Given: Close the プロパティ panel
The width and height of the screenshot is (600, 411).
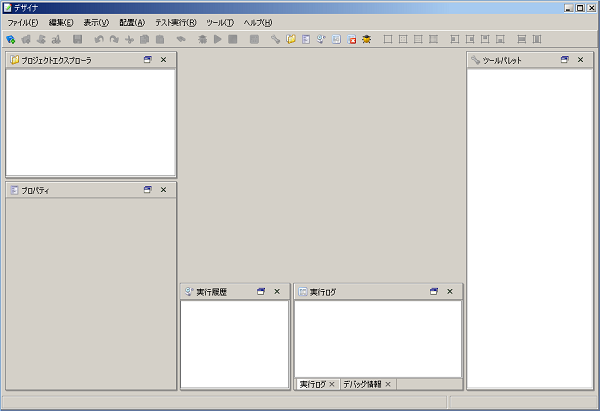Looking at the screenshot, I should click(163, 189).
